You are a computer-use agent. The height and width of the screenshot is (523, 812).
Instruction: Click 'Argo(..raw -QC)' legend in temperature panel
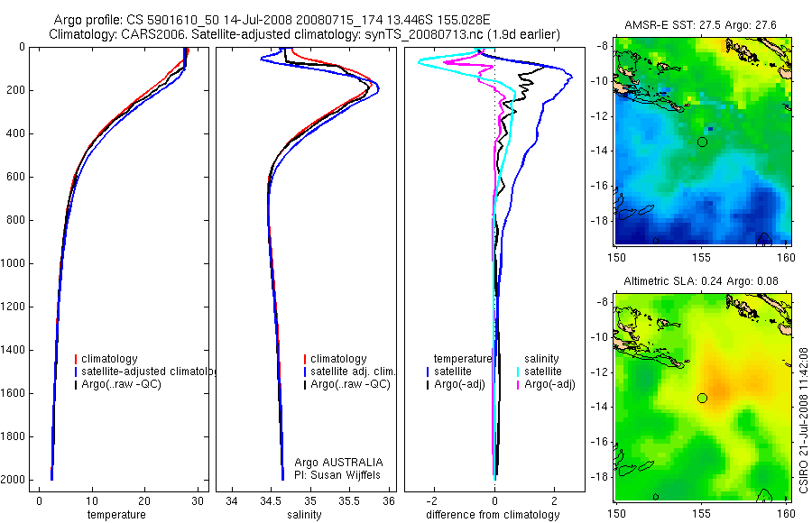(x=118, y=384)
